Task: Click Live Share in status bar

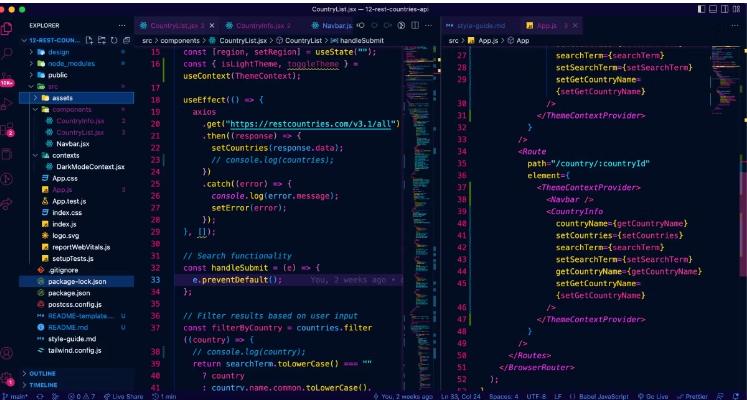Action: [123, 396]
